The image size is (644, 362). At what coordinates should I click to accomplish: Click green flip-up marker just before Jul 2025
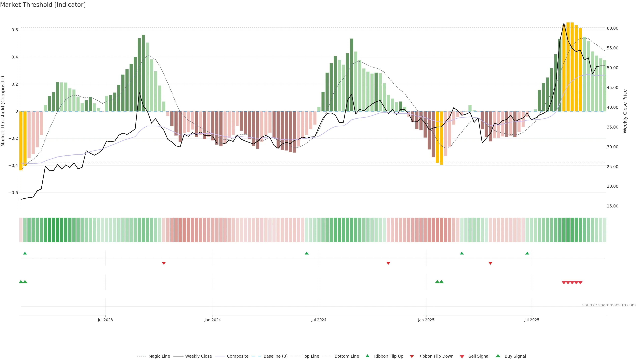point(527,253)
